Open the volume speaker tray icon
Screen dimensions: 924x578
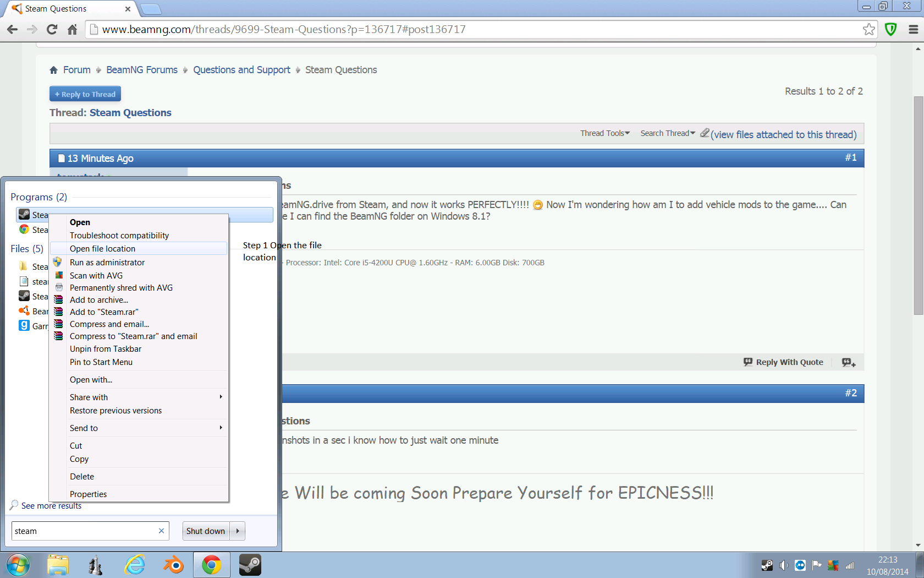coord(784,565)
